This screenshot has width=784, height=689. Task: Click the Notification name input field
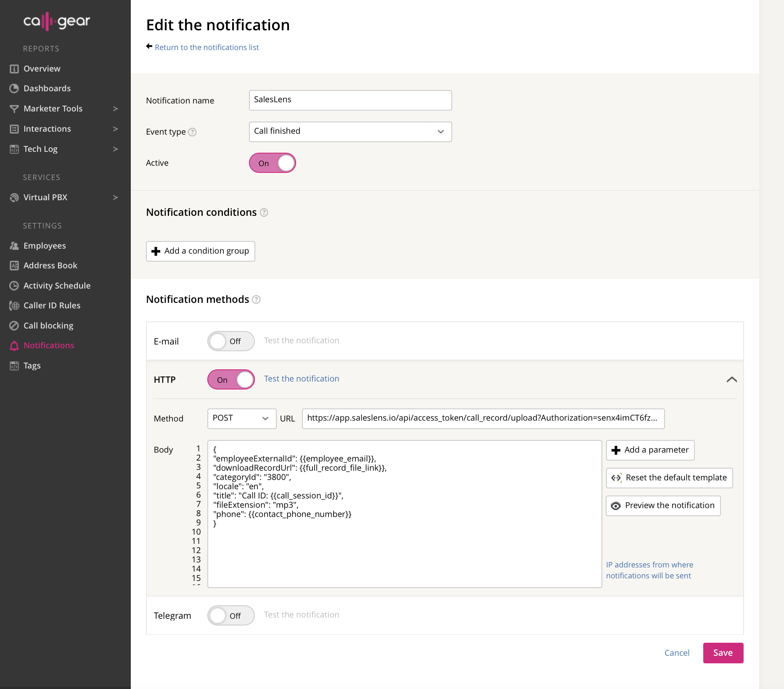350,100
